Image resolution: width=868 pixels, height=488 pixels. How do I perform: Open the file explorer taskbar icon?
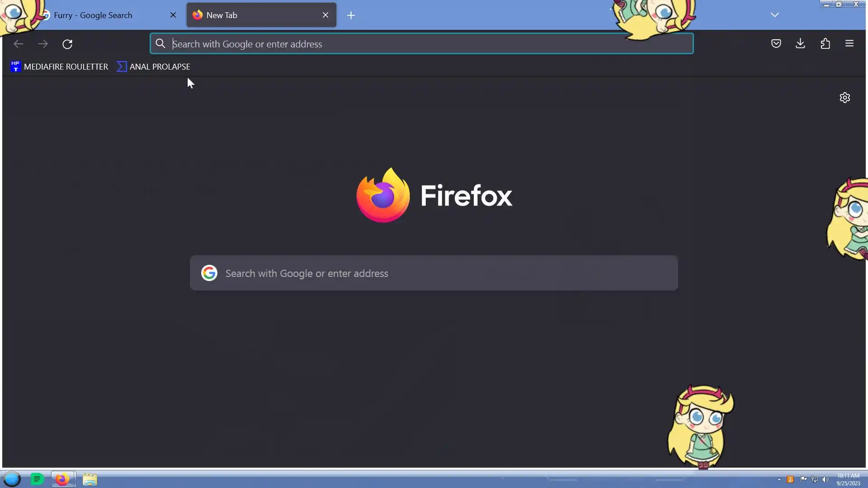click(90, 479)
